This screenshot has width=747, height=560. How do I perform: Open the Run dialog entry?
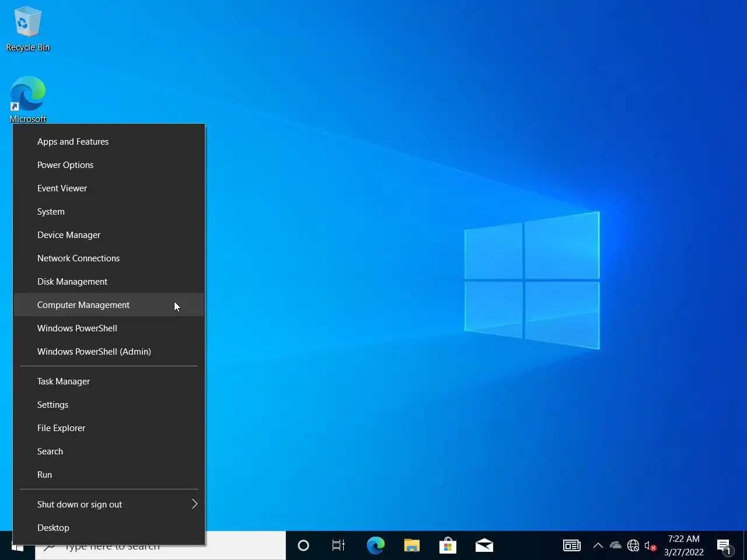tap(109, 475)
